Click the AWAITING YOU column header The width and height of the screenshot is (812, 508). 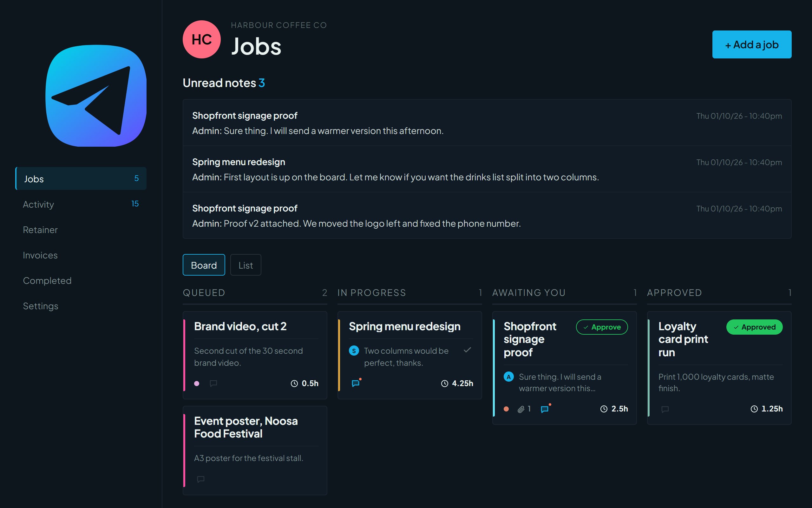pos(529,293)
